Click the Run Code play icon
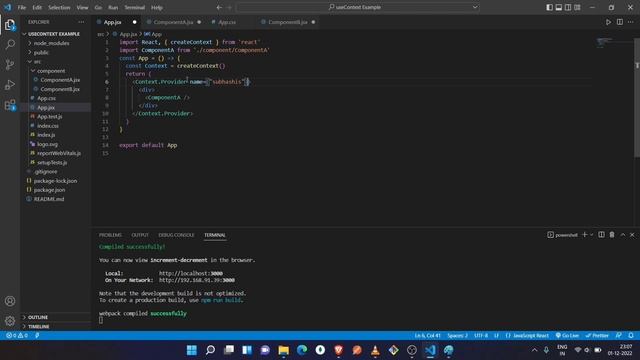Screen dimensions: 640x360 (608, 22)
